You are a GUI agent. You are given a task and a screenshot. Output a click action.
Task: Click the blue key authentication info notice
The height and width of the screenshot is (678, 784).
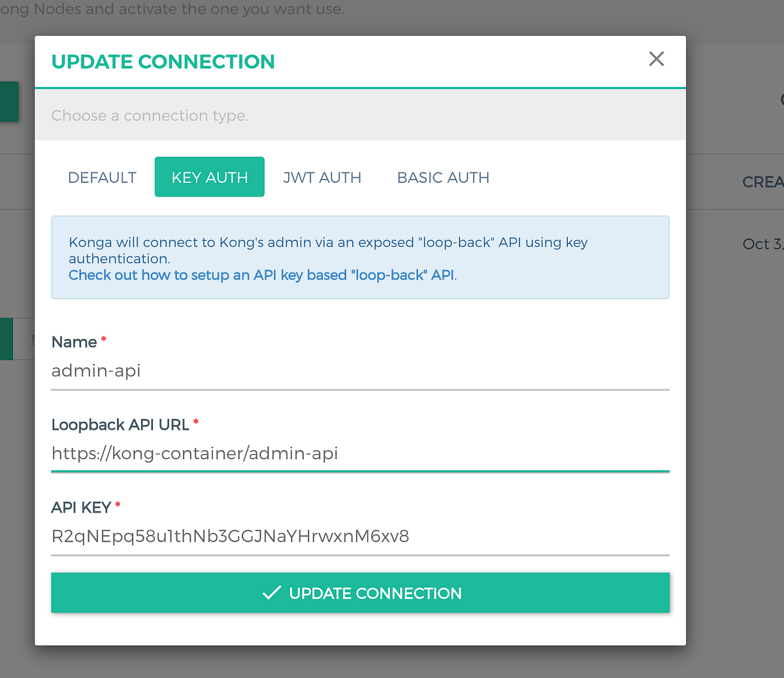359,257
